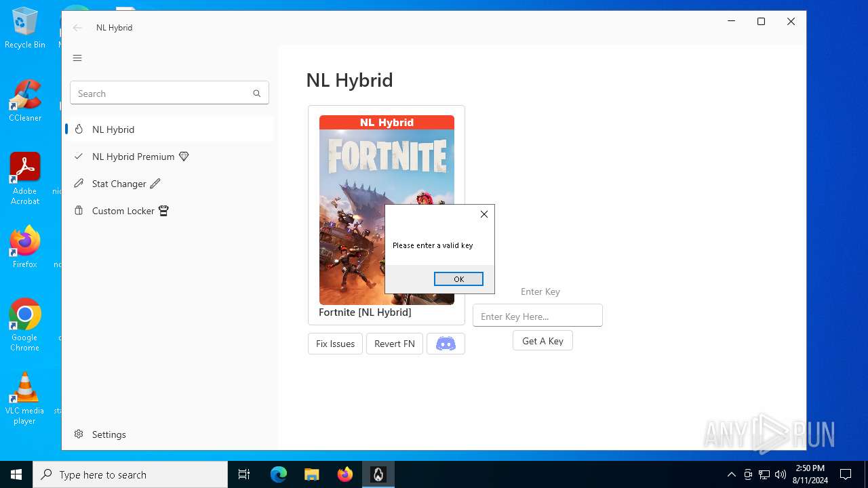Select the Recycle Bin desktop icon
This screenshot has height=488, width=868.
[25, 28]
